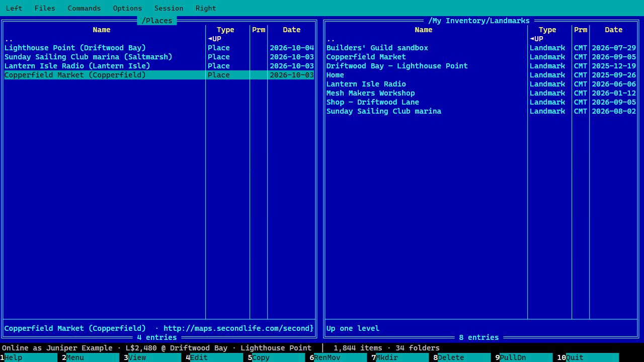Select the Home landmark
Viewport: 644px width, 362px height.
pyautogui.click(x=481, y=75)
